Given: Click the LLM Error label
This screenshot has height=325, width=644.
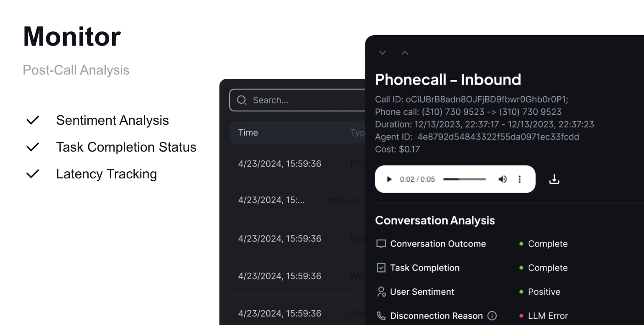Looking at the screenshot, I should point(549,315).
